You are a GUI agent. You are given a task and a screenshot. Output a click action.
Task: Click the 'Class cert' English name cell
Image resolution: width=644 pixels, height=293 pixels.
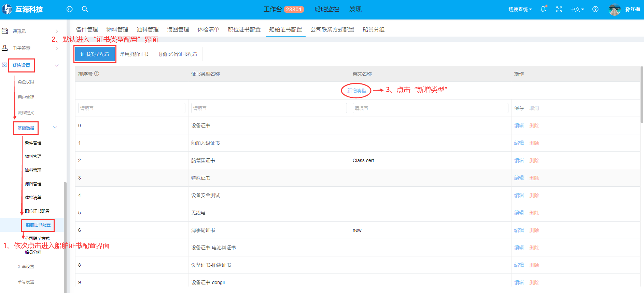click(x=363, y=160)
